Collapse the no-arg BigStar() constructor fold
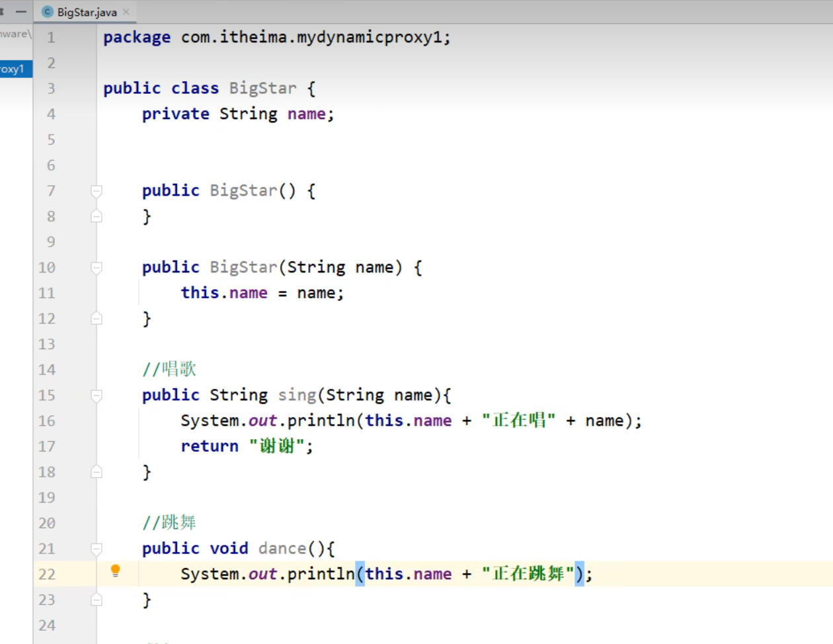 (97, 191)
